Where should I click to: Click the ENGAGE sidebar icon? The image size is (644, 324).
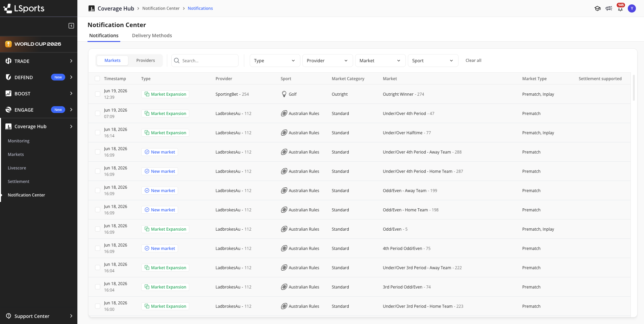[x=8, y=110]
